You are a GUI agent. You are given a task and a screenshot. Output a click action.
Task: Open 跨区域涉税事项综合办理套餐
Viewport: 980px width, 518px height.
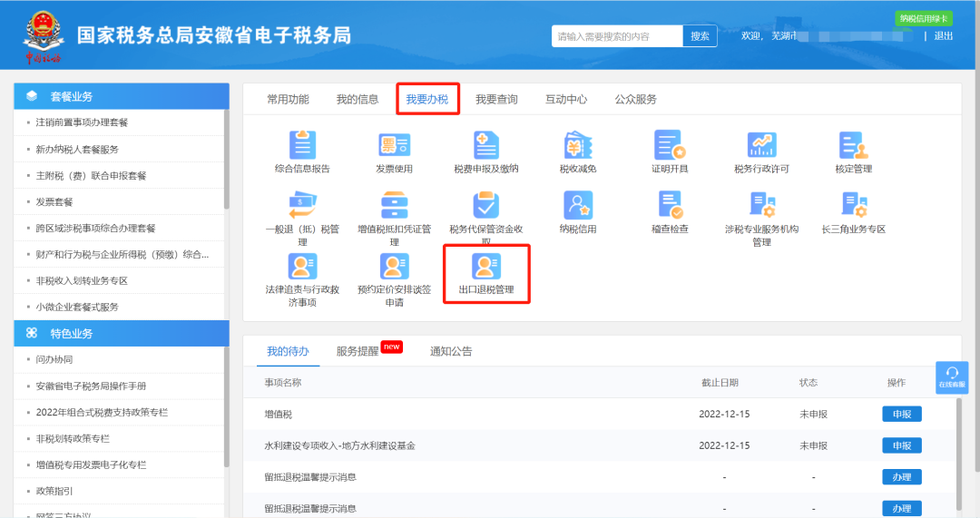95,228
